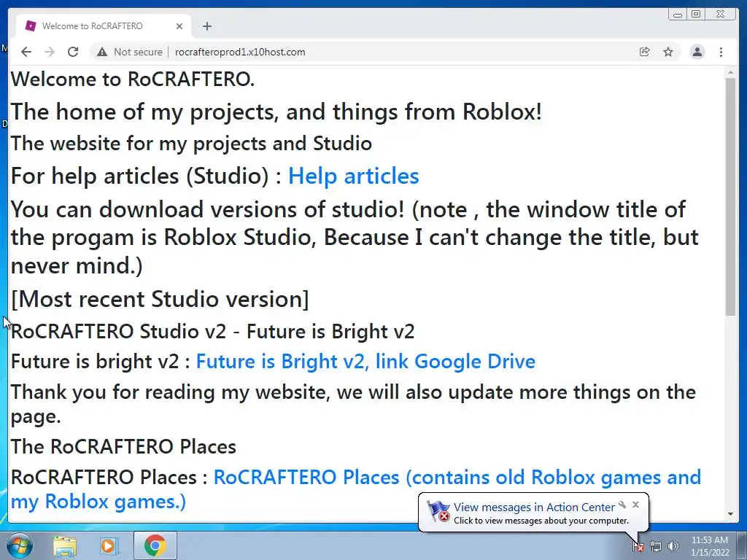Open the RoCRAFTERO Places link
This screenshot has width=747, height=560.
point(356,489)
